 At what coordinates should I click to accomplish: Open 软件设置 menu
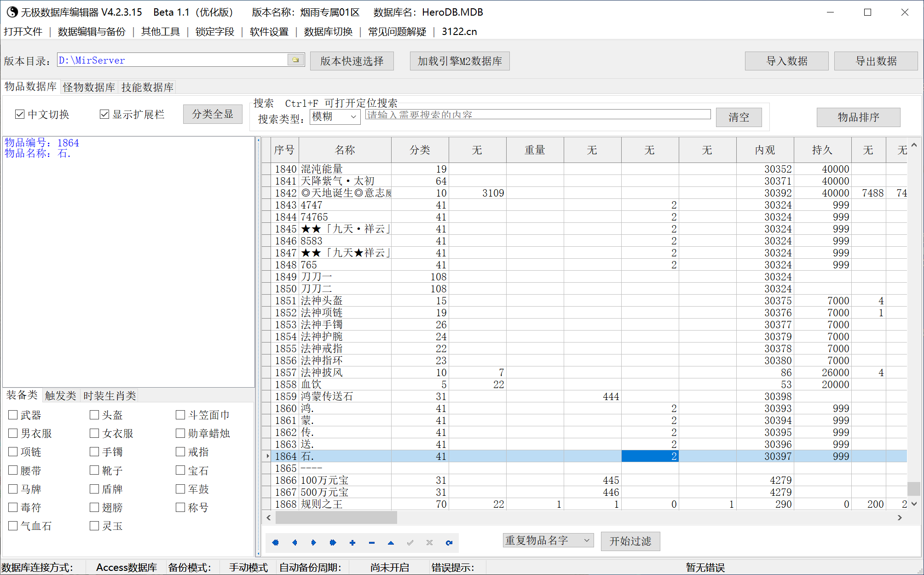269,31
